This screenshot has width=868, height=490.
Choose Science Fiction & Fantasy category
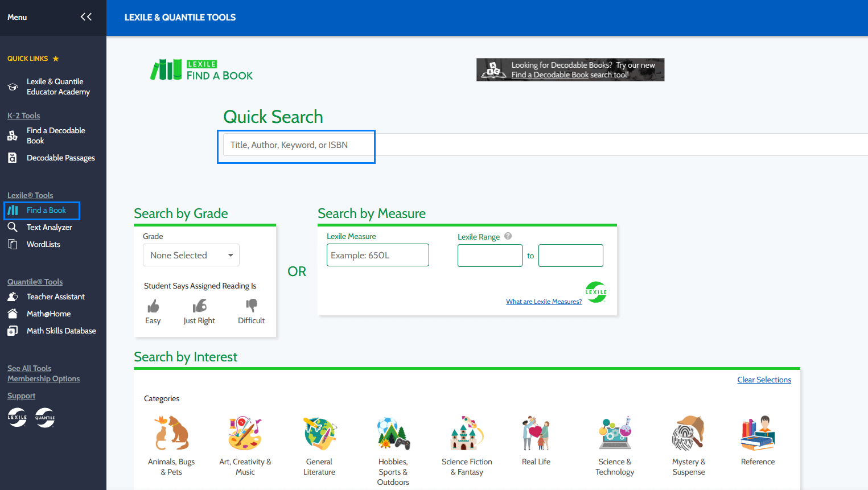coord(467,446)
